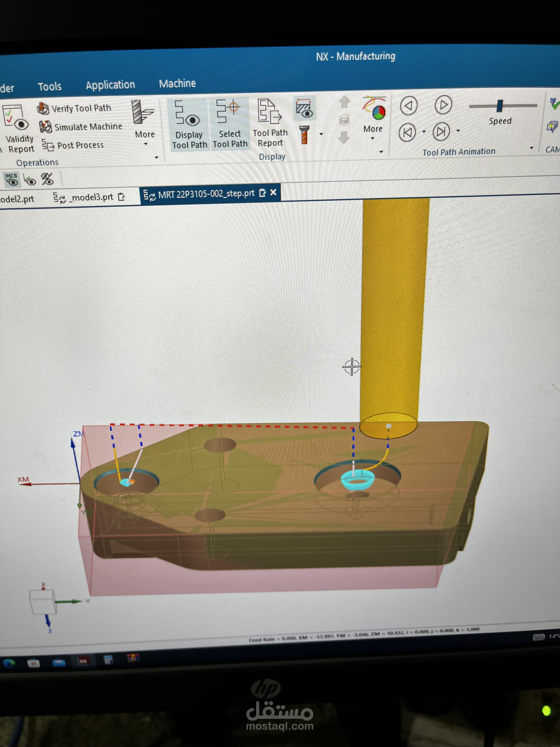Pop out the _model3.prt tab

click(x=121, y=197)
